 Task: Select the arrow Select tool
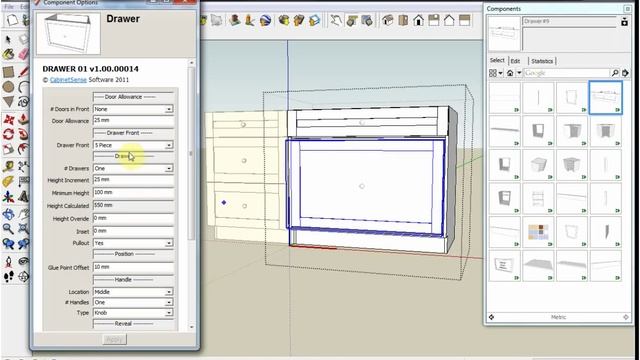[8, 40]
